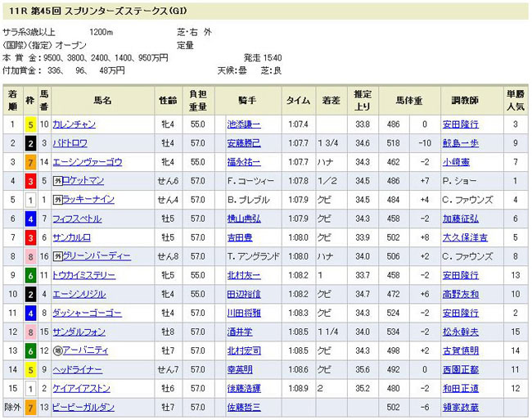Open the パドトロワ horse link

tap(72, 143)
